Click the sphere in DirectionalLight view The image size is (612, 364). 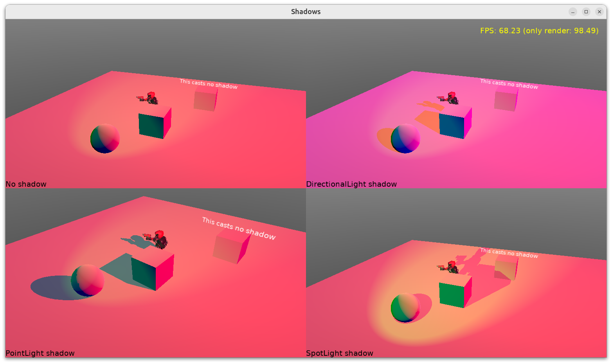tap(405, 139)
